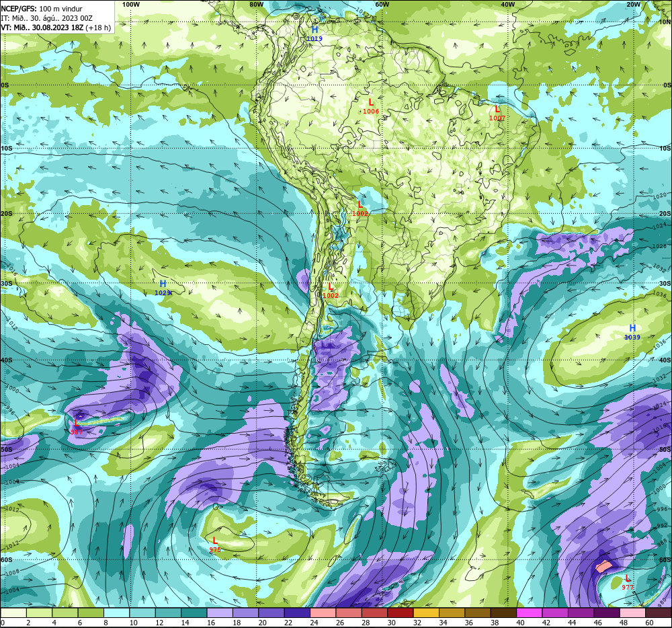Click the light cyan legend swatch between 8 and 10
Image resolution: width=672 pixels, height=628 pixels.
[116, 613]
